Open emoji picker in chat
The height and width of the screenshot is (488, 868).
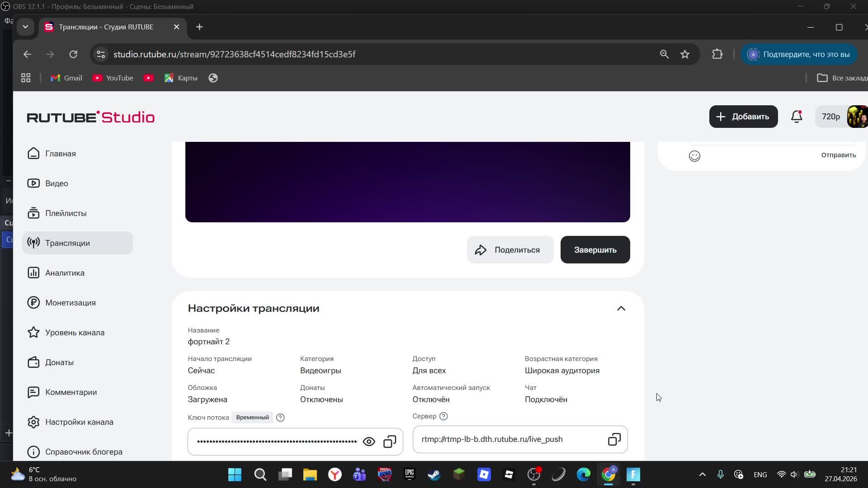click(694, 156)
